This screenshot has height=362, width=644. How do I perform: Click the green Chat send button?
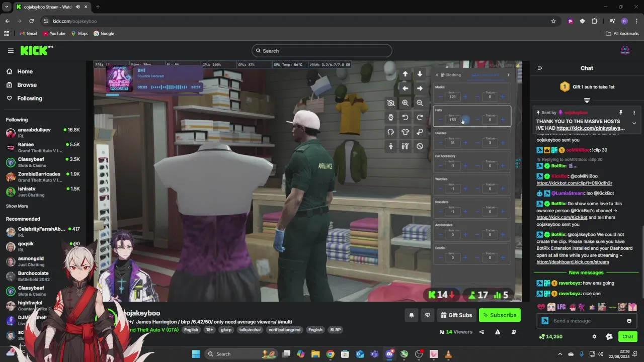(x=627, y=336)
